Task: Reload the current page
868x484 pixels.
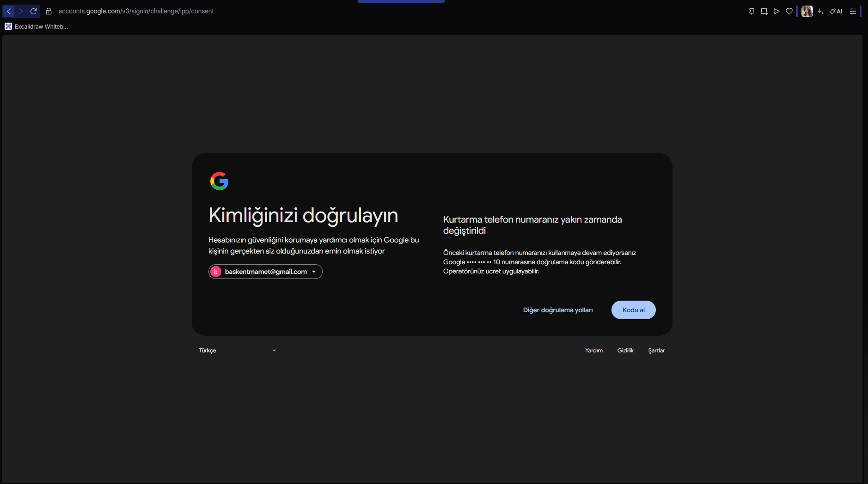Action: coord(34,11)
